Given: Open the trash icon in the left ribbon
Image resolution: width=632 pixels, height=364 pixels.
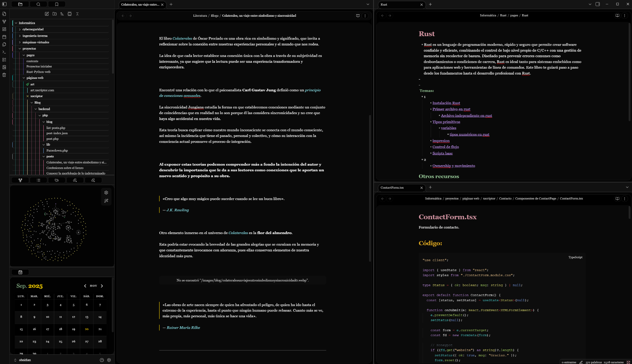Looking at the screenshot, I should click(4, 75).
